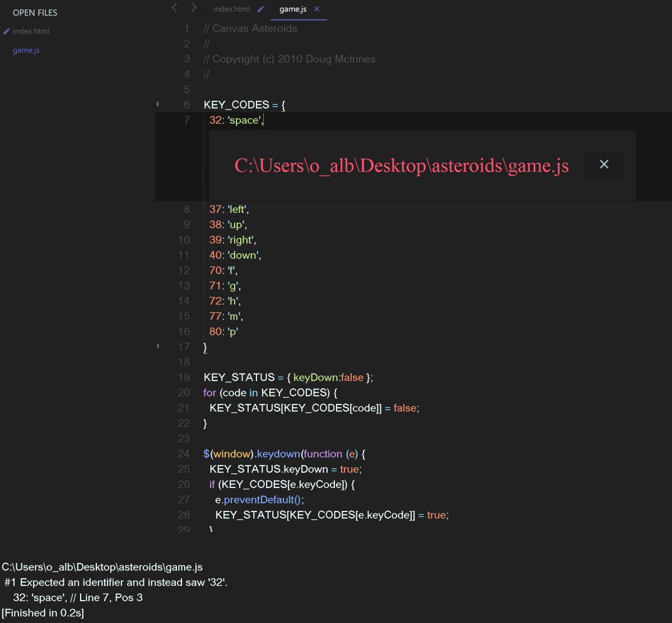Collapse the KEY_CODES block at line 6
The image size is (672, 623).
pos(158,104)
